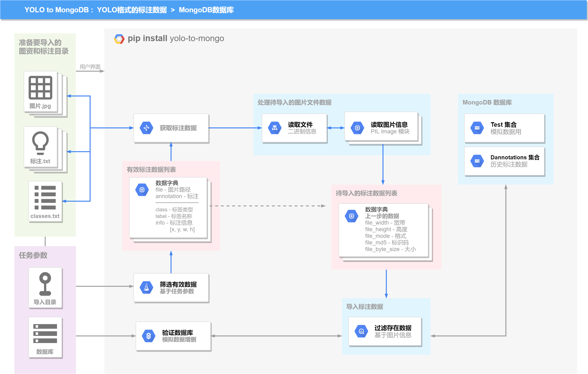Click the hierarchy icon in 读取文件 box

[274, 128]
